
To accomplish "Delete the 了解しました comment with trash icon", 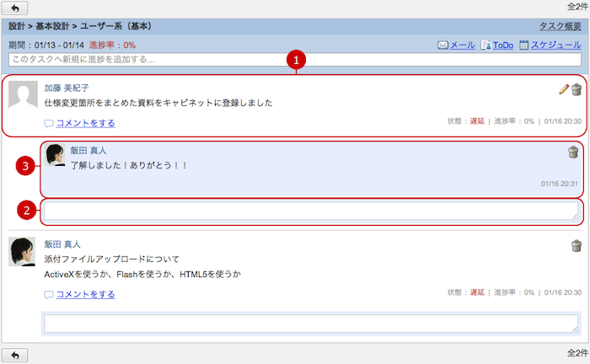I will point(573,153).
